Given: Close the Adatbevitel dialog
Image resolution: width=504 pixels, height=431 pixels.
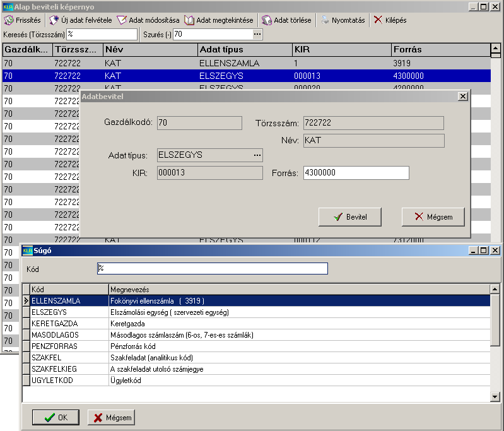Looking at the screenshot, I should 462,96.
